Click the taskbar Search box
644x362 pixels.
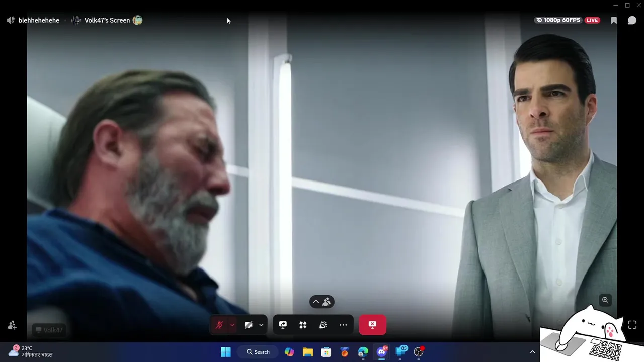coord(258,352)
